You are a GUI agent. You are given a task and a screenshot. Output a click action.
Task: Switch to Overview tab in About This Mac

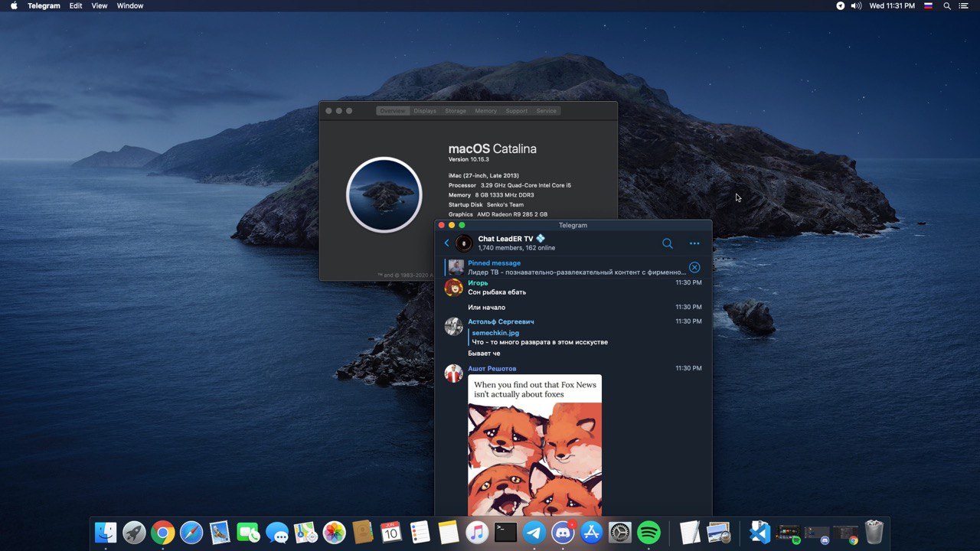click(393, 111)
